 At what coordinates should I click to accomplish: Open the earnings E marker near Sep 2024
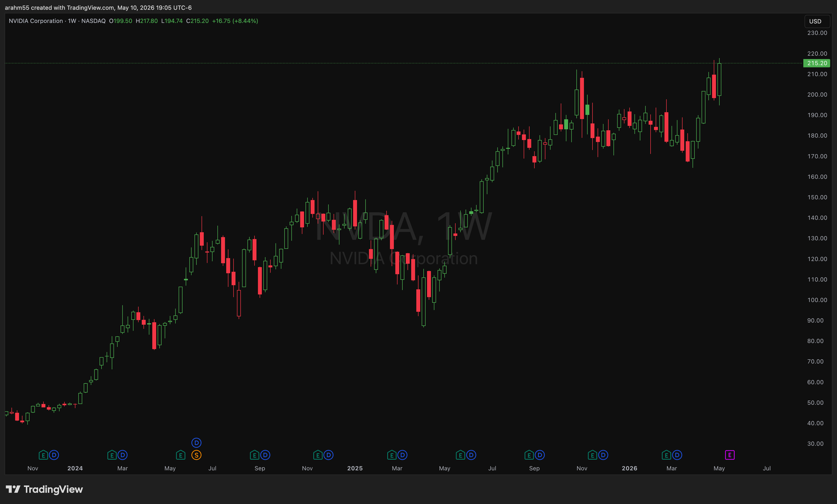pos(255,455)
